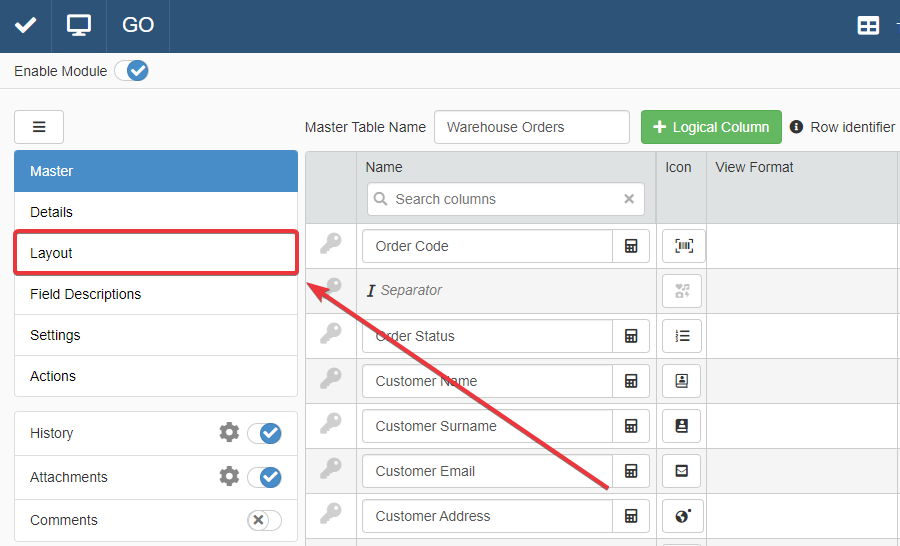900x546 pixels.
Task: Click the monitor preview icon
Action: [79, 25]
